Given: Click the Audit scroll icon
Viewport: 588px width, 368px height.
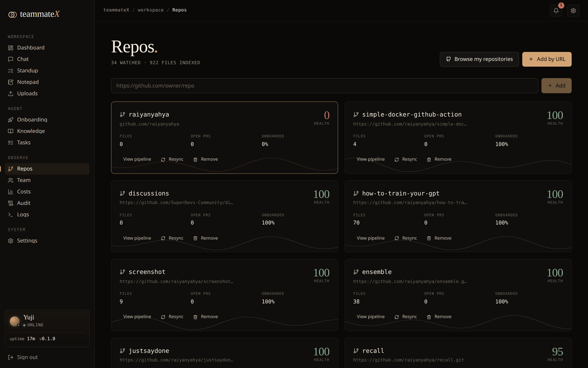Looking at the screenshot, I should pyautogui.click(x=10, y=203).
